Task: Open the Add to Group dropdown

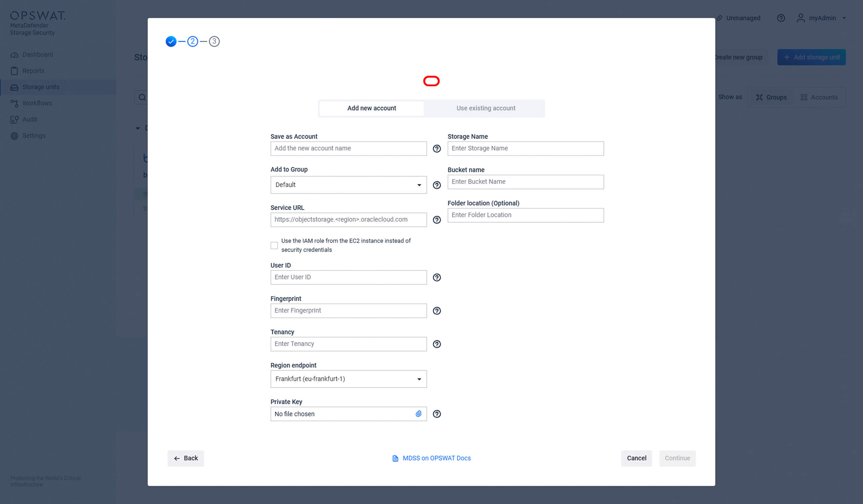Action: pos(348,185)
